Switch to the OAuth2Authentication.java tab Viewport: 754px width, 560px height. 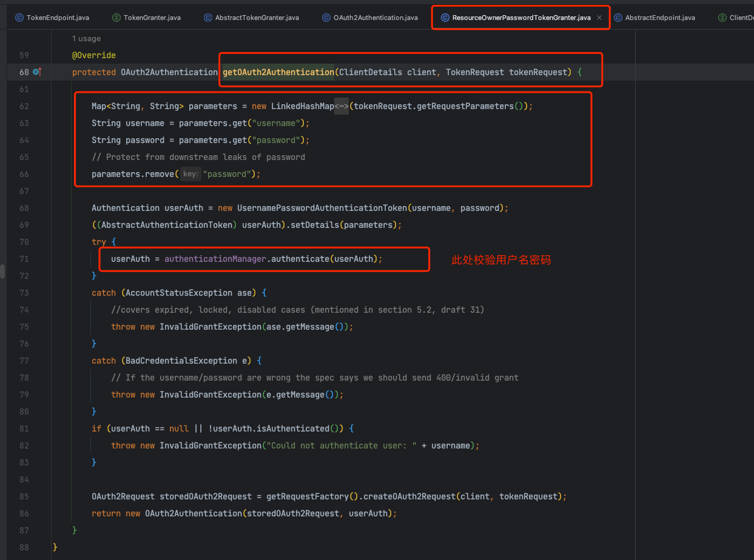[375, 18]
